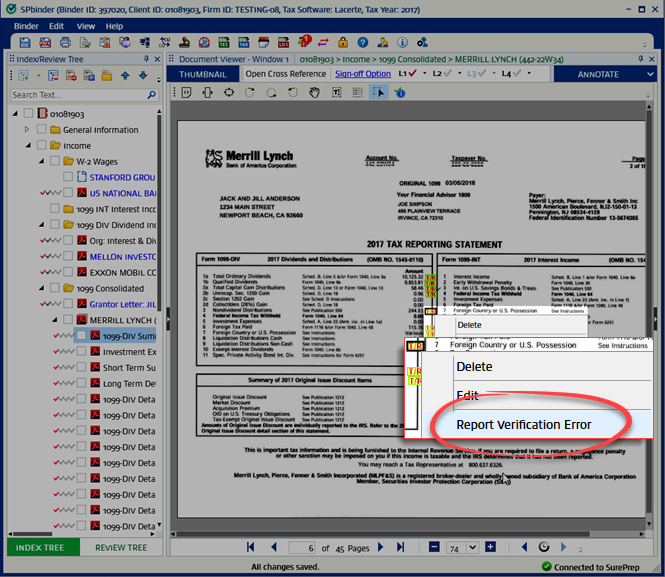Image resolution: width=665 pixels, height=577 pixels.
Task: Click the zoom in plus button
Action: point(490,547)
